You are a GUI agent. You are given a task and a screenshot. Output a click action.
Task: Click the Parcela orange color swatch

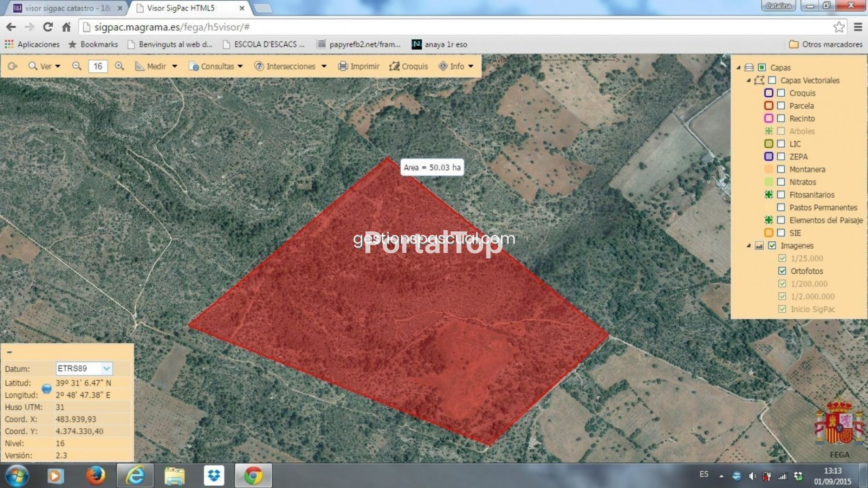click(769, 106)
